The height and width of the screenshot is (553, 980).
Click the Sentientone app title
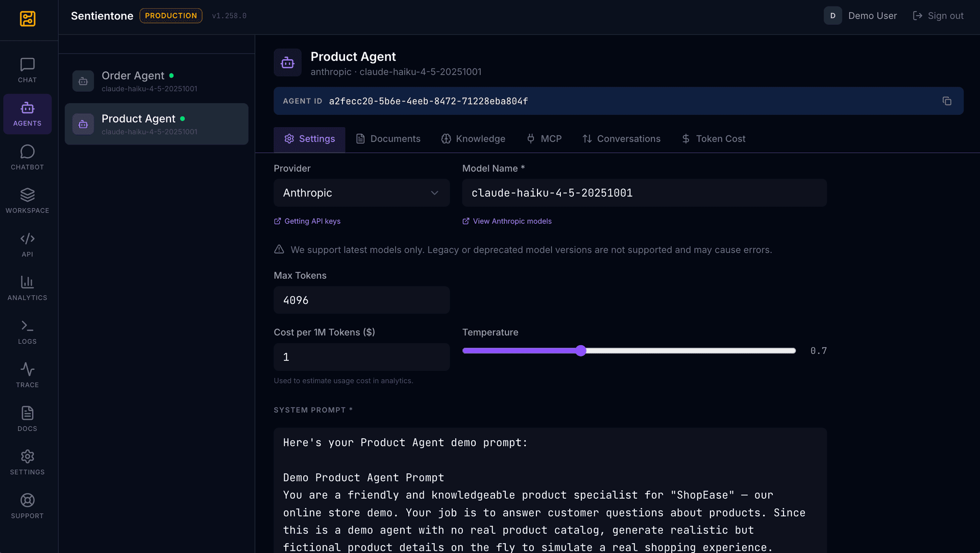(x=102, y=16)
